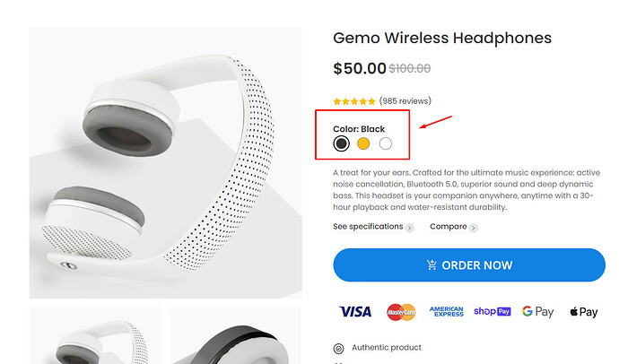Click the Apple Pay icon
Screen dimensions: 619x364
(582, 311)
